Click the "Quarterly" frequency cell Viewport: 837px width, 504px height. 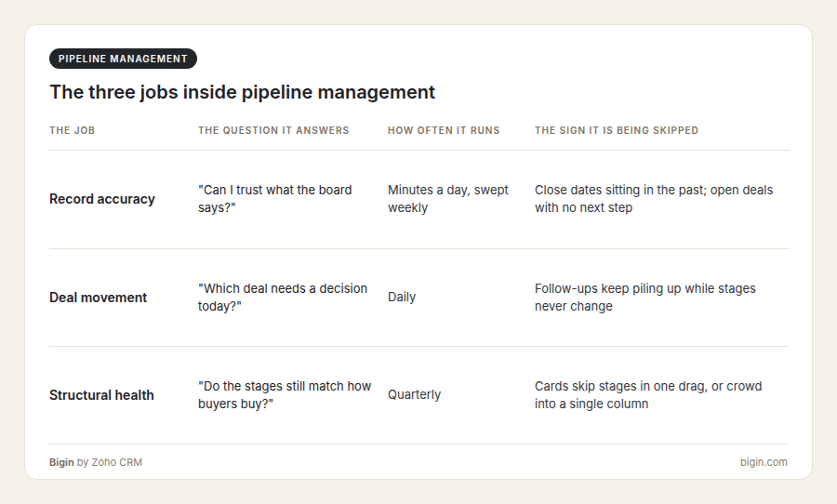point(414,394)
